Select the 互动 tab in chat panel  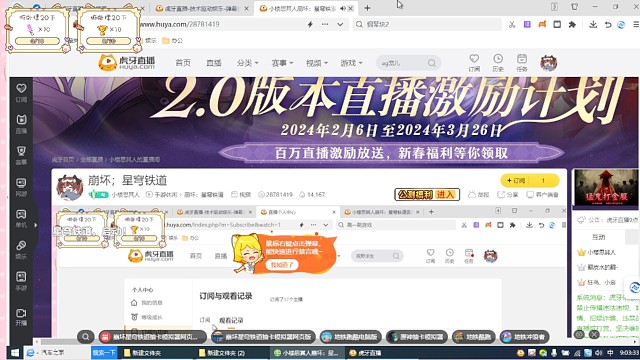[x=598, y=237]
